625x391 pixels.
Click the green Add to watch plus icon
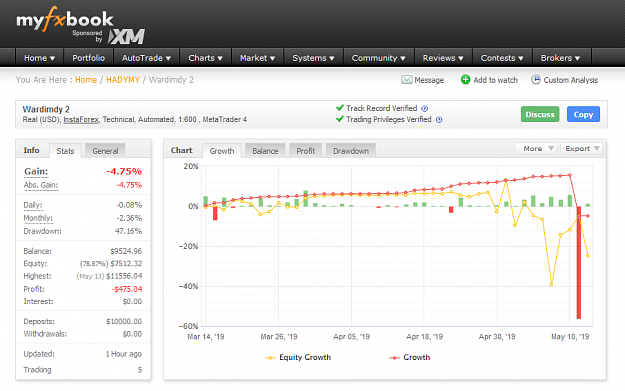pos(465,80)
